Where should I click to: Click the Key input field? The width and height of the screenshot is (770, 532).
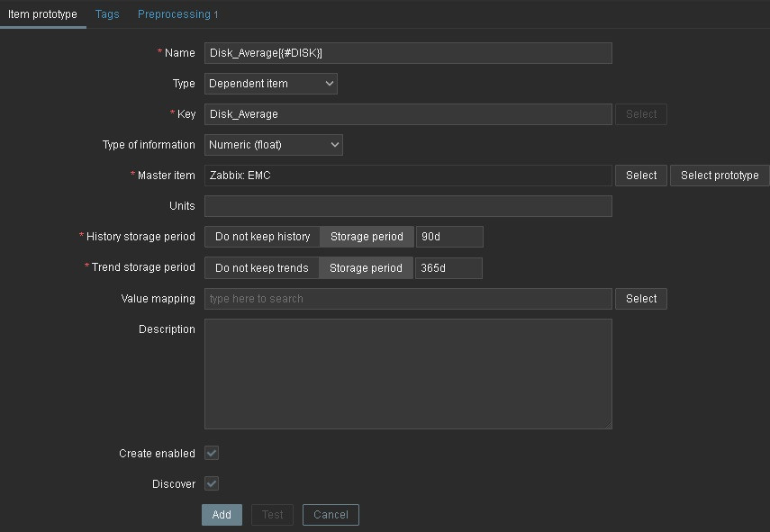408,114
